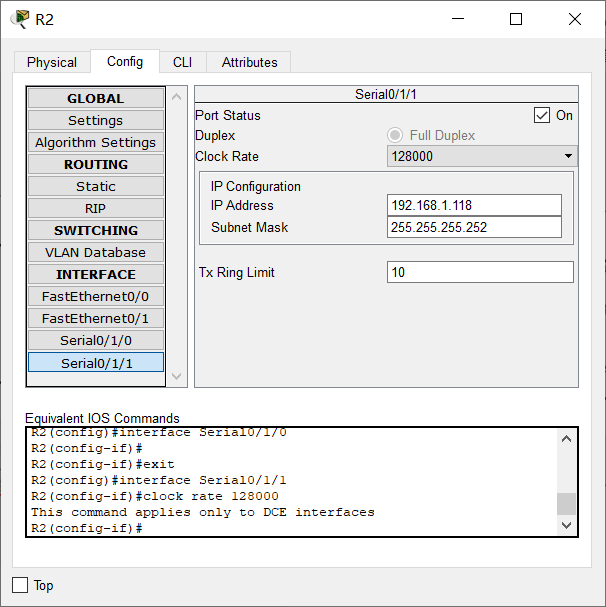Viewport: 606px width, 607px height.
Task: Click the ROUTING section header
Action: point(96,165)
